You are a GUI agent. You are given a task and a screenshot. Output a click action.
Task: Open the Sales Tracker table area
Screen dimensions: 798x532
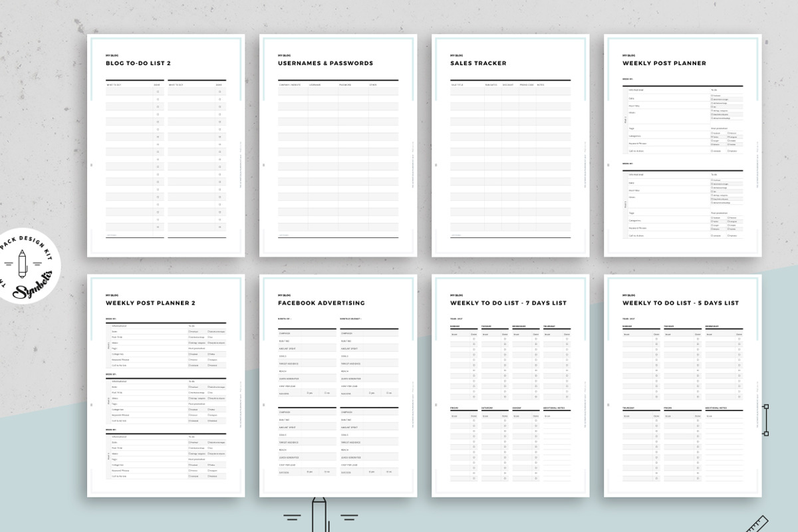point(510,159)
